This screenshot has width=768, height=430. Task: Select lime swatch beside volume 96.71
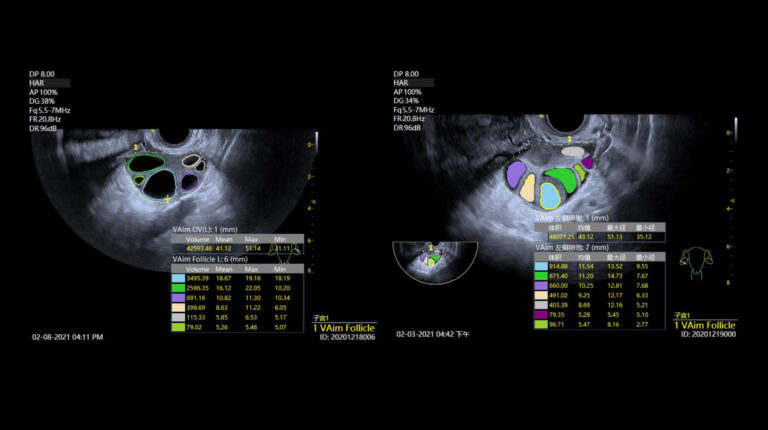[x=541, y=324]
